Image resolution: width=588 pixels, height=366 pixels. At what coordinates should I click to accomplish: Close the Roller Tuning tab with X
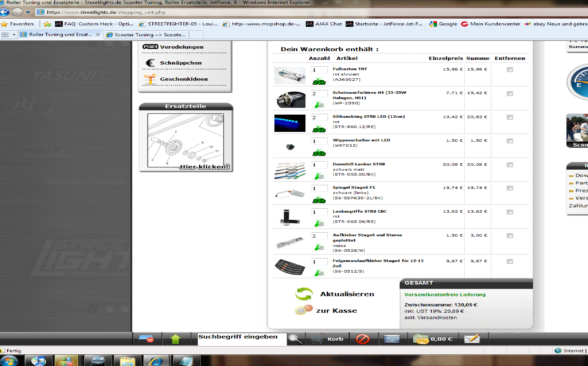tap(98, 35)
